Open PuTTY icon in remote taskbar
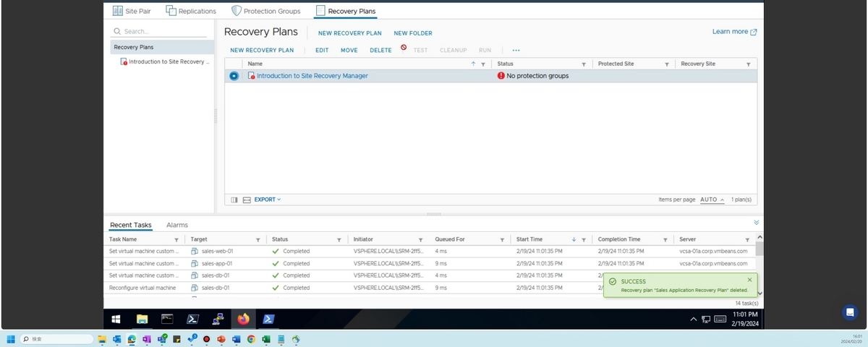Viewport: 868px width, 347px height. point(218,319)
